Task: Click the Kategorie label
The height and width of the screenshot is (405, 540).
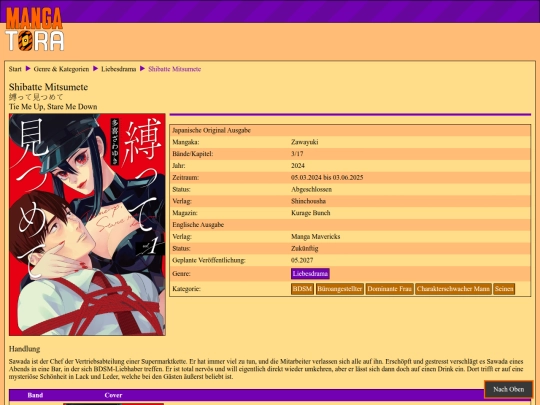Action: pyautogui.click(x=186, y=289)
